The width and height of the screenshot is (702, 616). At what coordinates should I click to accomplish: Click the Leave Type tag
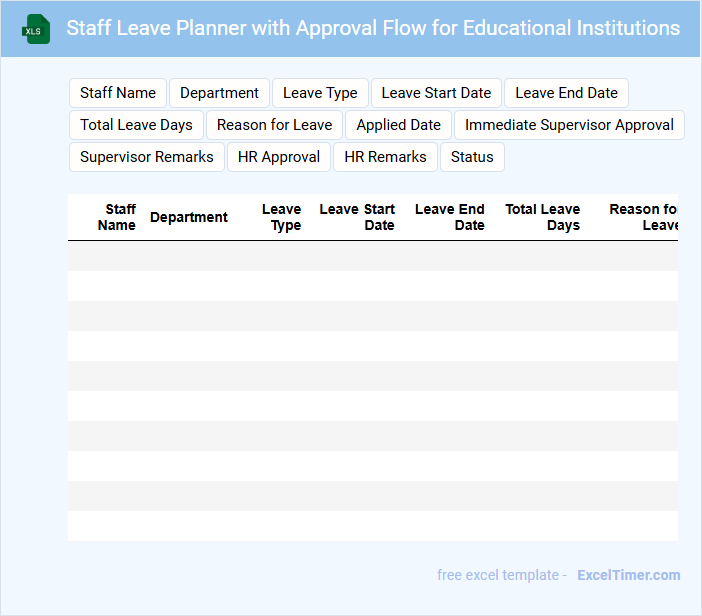click(320, 93)
